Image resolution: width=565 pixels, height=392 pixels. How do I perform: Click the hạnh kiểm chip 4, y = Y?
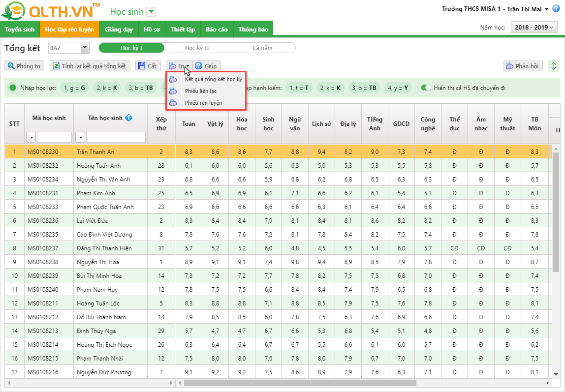point(398,88)
